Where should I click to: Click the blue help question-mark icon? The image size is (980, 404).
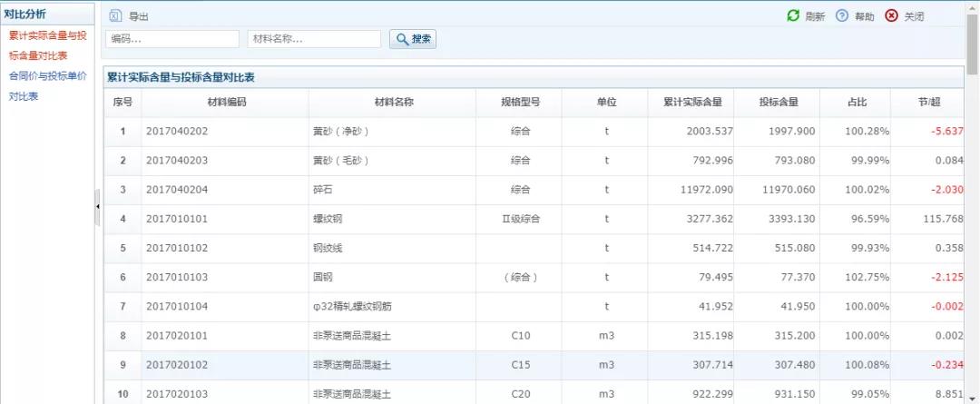click(x=842, y=16)
